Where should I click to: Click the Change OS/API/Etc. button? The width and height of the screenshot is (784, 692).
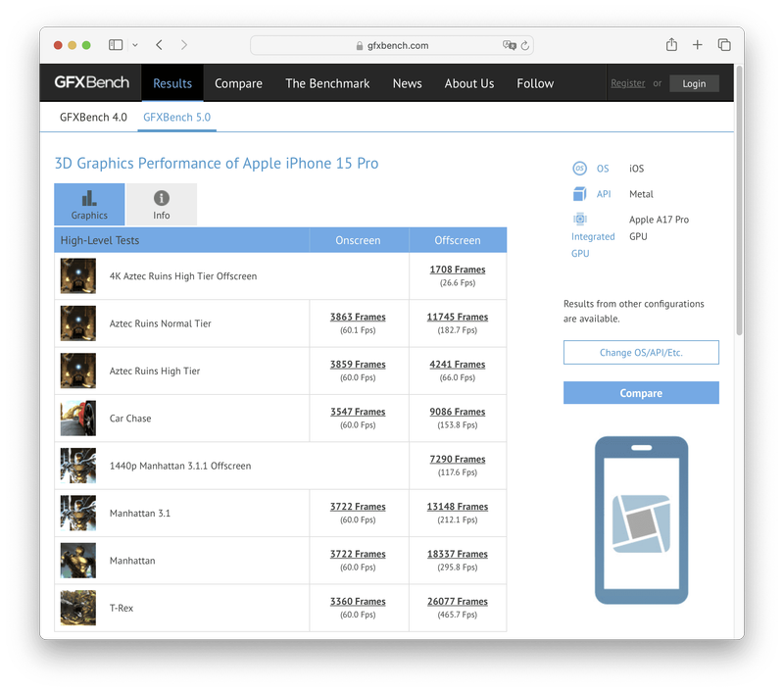click(x=641, y=353)
